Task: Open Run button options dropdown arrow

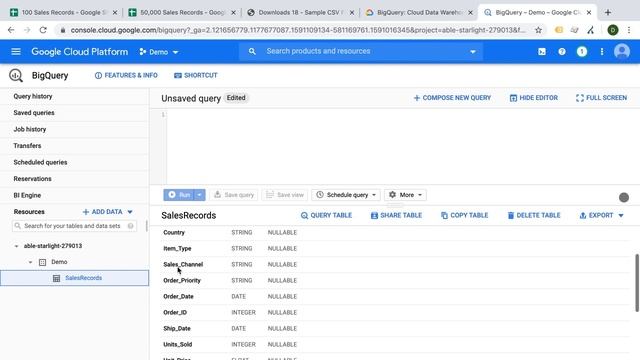Action: pos(199,195)
